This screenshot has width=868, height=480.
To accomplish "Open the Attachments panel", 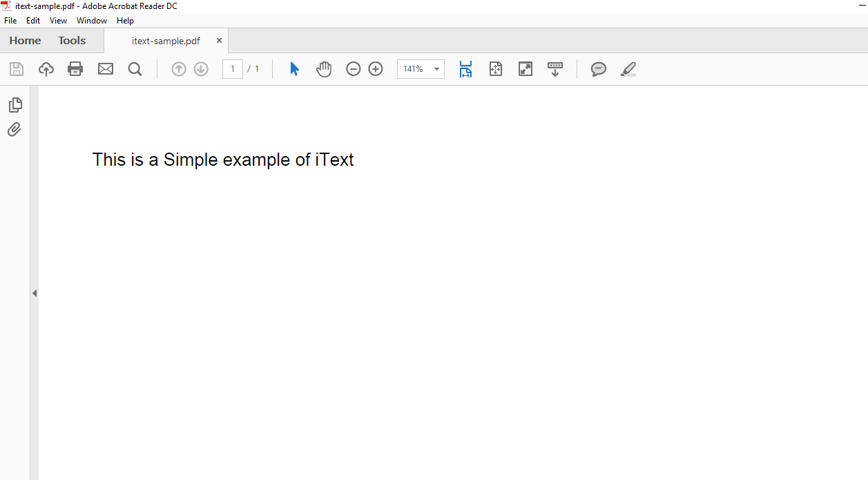I will [15, 129].
